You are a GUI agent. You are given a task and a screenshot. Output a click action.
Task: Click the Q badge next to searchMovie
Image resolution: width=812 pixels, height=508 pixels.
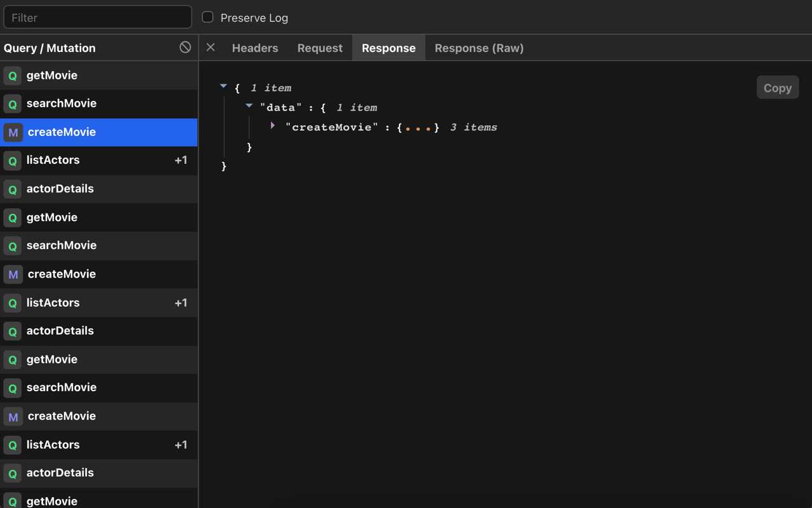coord(12,104)
